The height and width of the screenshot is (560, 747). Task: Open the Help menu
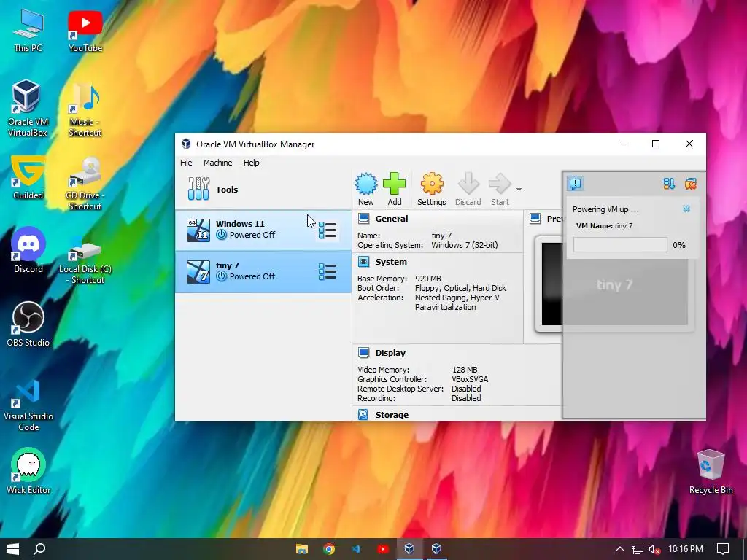pos(251,163)
